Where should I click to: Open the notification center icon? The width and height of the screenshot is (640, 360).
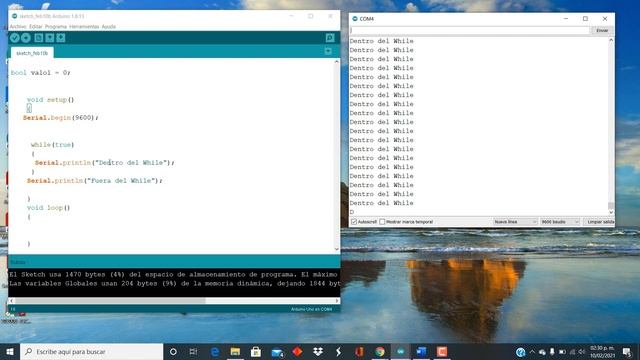(x=627, y=351)
